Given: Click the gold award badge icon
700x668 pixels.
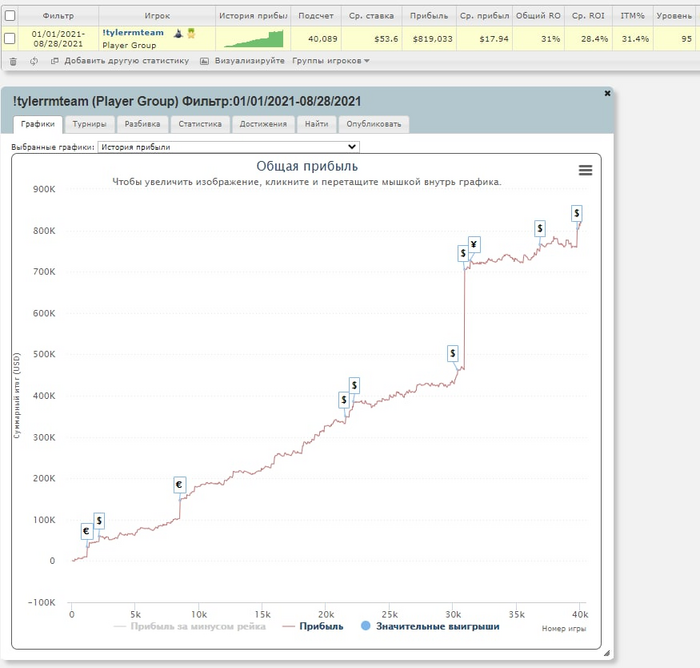Looking at the screenshot, I should click(192, 33).
